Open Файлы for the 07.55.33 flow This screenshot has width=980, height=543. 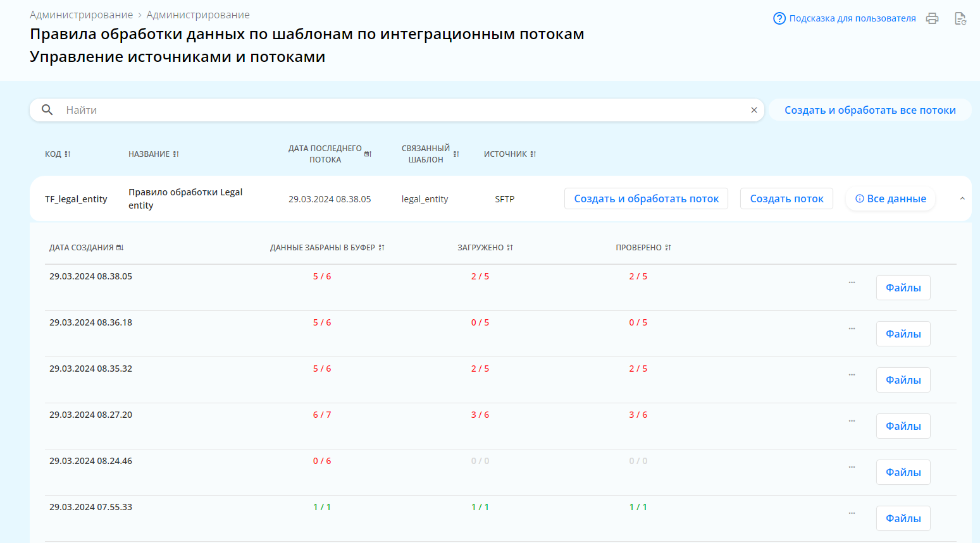903,518
